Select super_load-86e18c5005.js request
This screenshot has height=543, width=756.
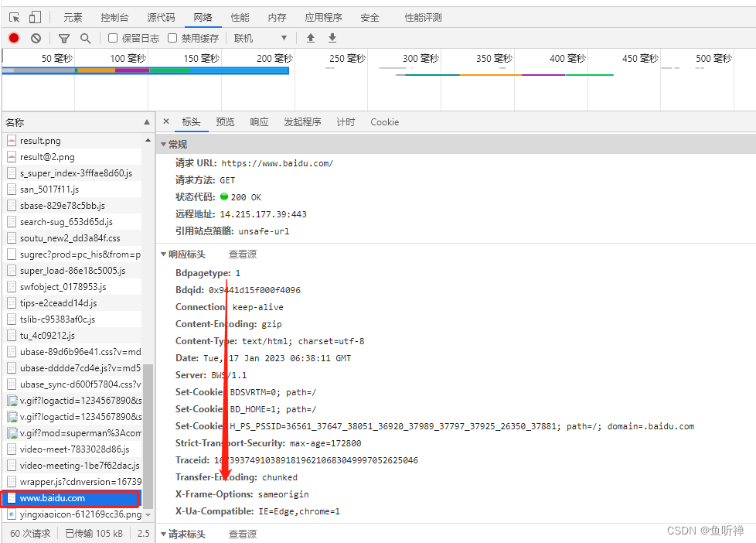73,271
